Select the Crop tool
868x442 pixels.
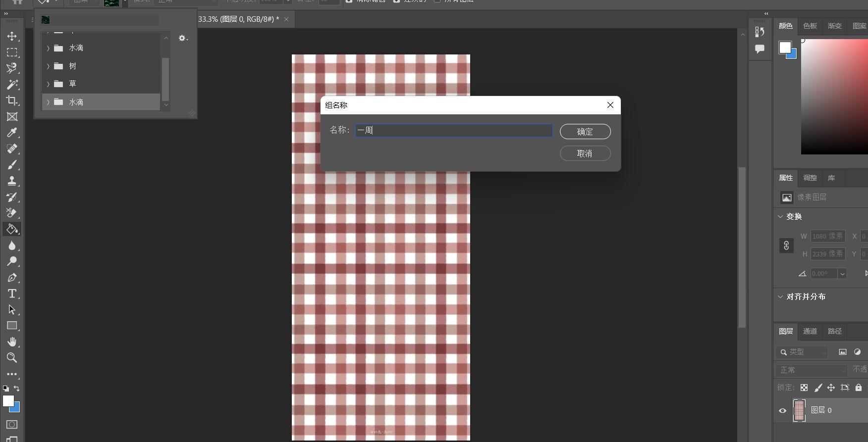coord(12,100)
